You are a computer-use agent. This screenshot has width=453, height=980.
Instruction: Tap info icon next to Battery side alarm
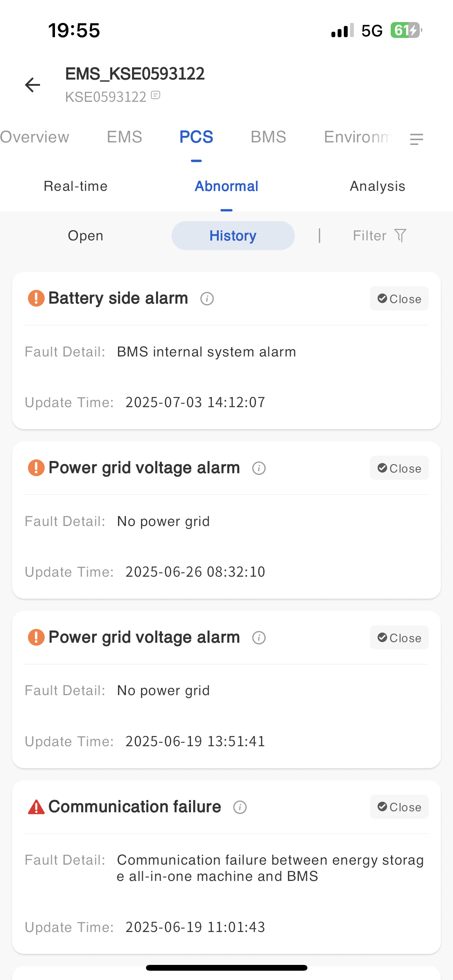(x=207, y=299)
